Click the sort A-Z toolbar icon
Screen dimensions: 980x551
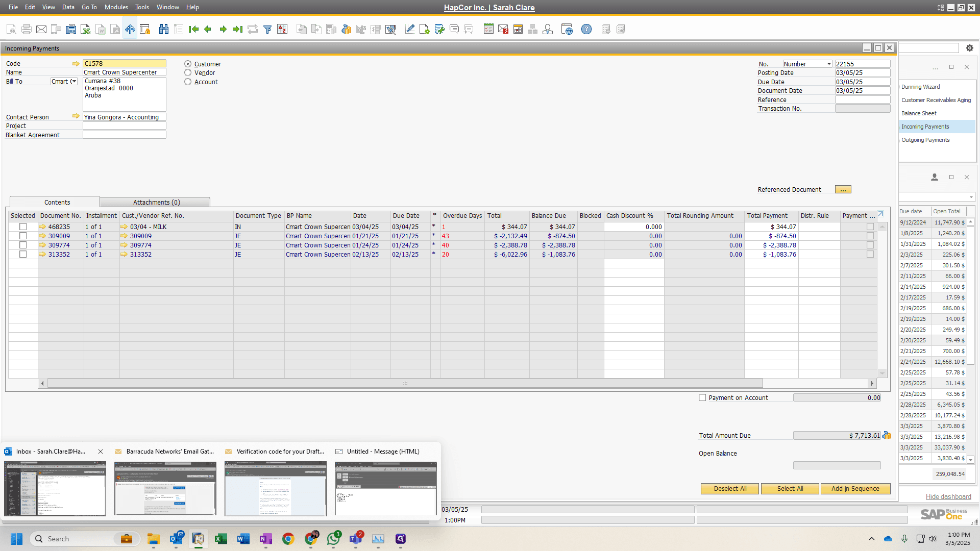[x=282, y=29]
